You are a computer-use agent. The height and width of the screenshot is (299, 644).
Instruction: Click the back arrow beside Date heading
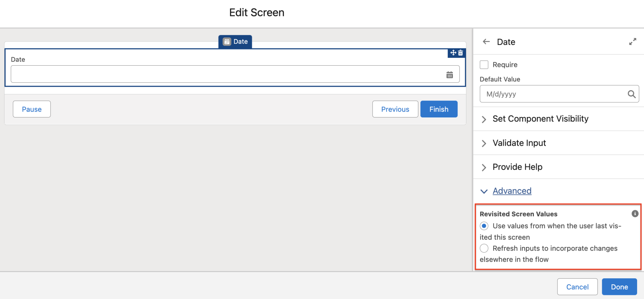click(486, 41)
